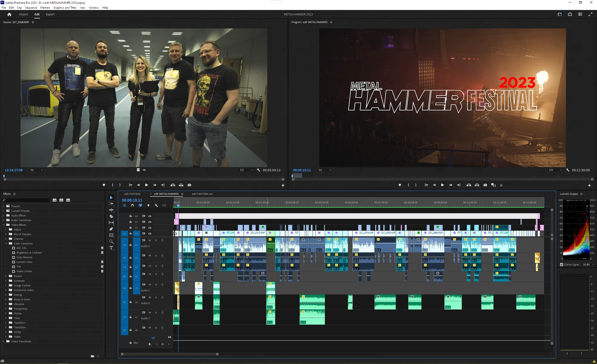This screenshot has width=597, height=364.
Task: Click the timeline playhead marker
Action: click(x=178, y=205)
